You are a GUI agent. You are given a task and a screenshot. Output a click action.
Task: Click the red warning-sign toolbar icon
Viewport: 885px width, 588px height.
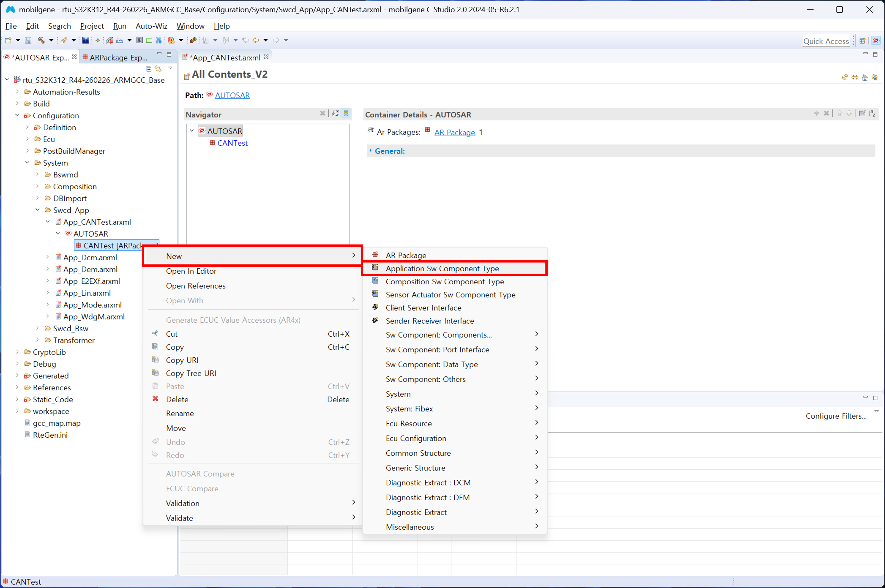click(171, 40)
